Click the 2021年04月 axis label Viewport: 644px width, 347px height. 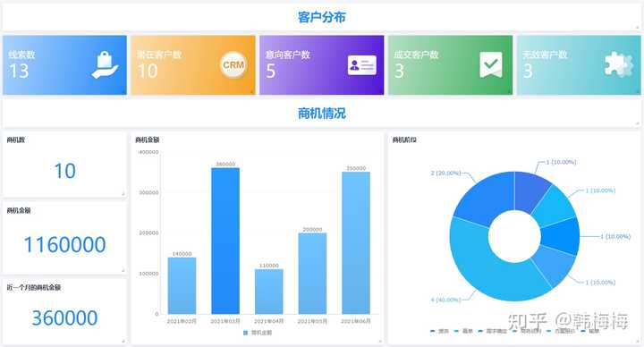pos(269,321)
